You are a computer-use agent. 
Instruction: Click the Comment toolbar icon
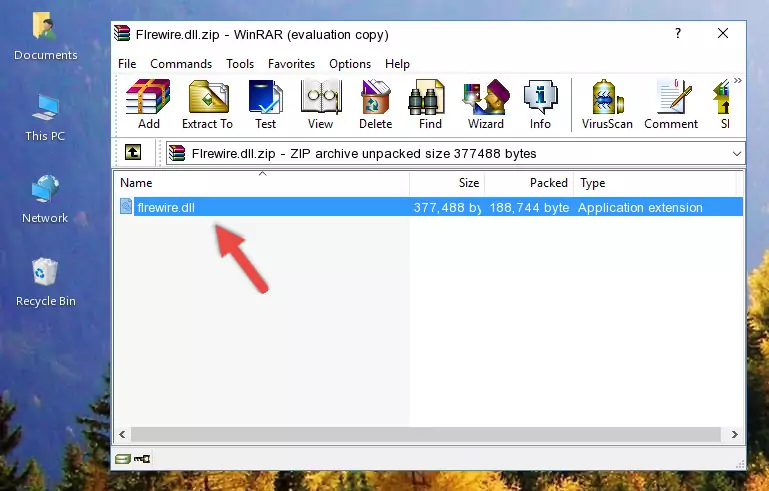(x=671, y=104)
